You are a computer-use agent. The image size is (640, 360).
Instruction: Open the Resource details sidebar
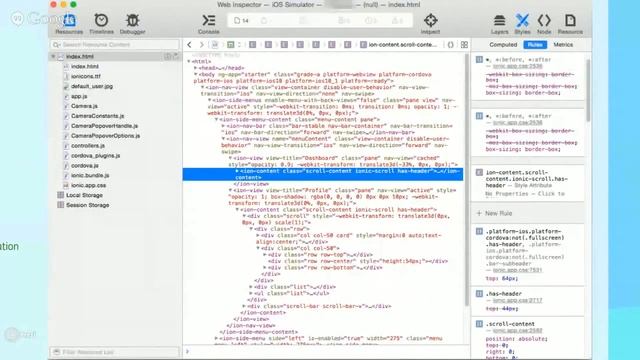pos(570,24)
